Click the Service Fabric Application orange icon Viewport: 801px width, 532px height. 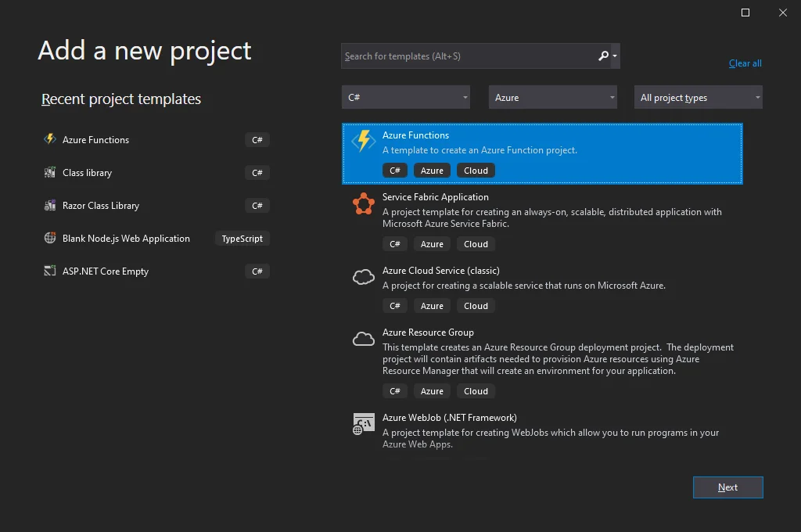(x=363, y=203)
